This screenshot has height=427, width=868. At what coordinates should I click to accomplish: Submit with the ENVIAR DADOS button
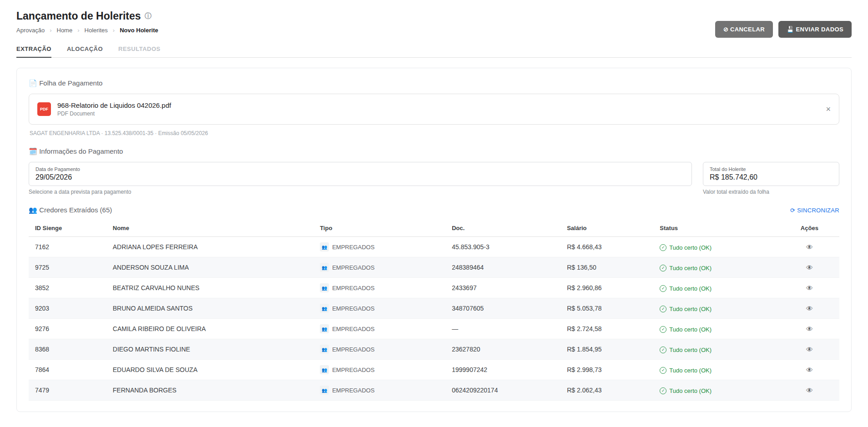[x=815, y=29]
